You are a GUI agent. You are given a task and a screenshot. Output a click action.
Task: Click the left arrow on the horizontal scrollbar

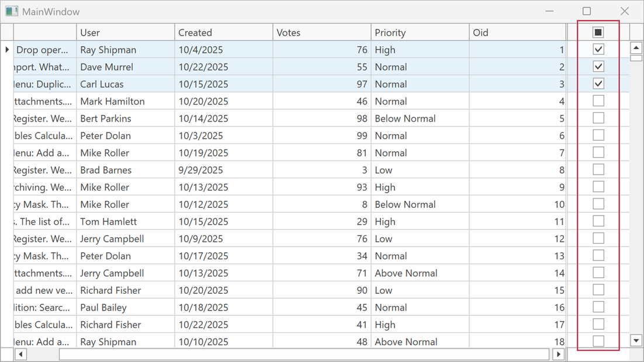coord(20,354)
